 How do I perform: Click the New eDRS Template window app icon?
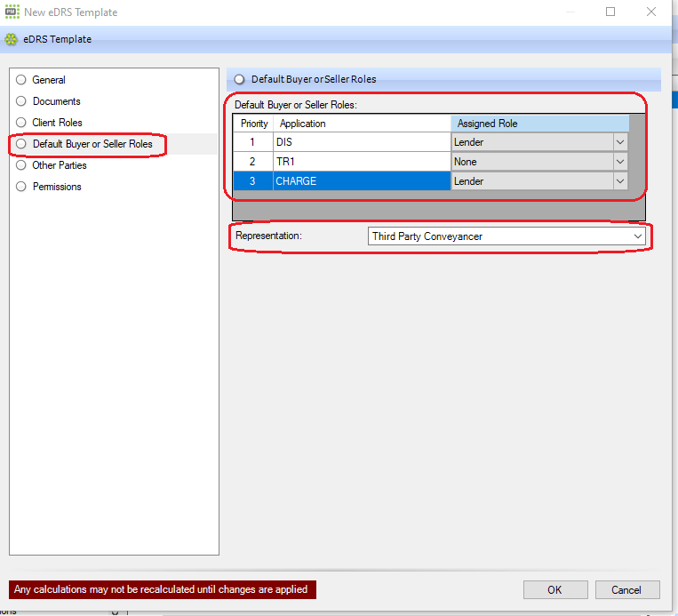pyautogui.click(x=12, y=12)
